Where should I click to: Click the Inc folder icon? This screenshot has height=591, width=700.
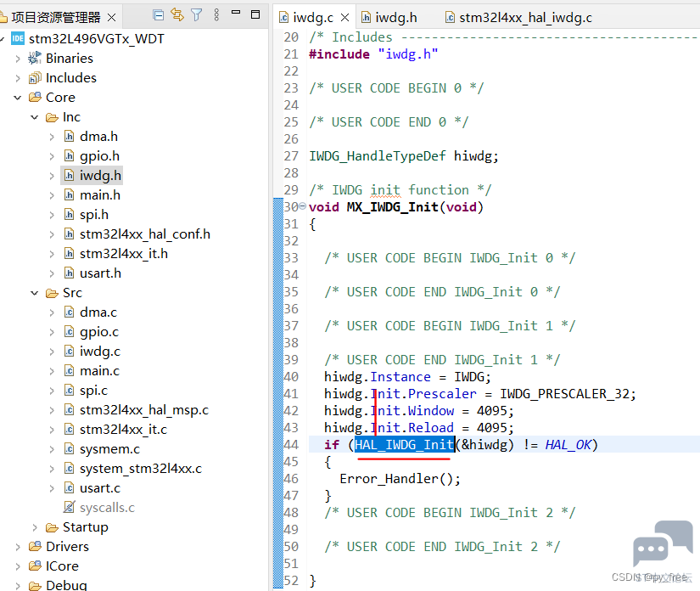(52, 117)
